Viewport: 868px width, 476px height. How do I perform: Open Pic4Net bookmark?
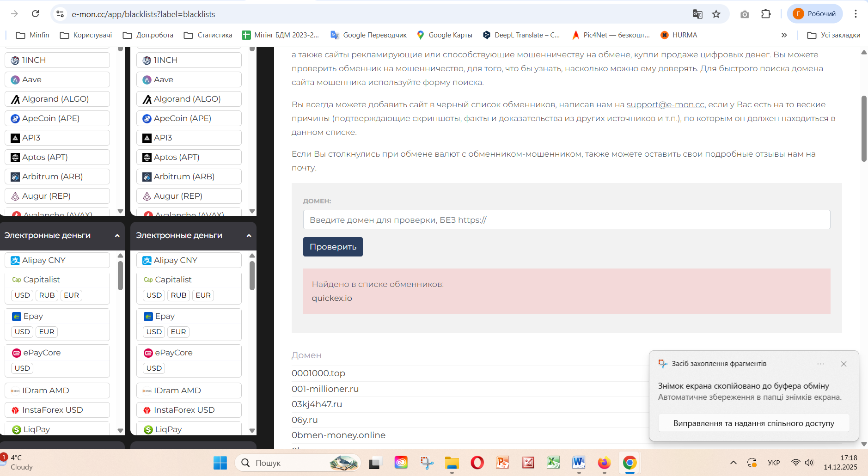610,35
